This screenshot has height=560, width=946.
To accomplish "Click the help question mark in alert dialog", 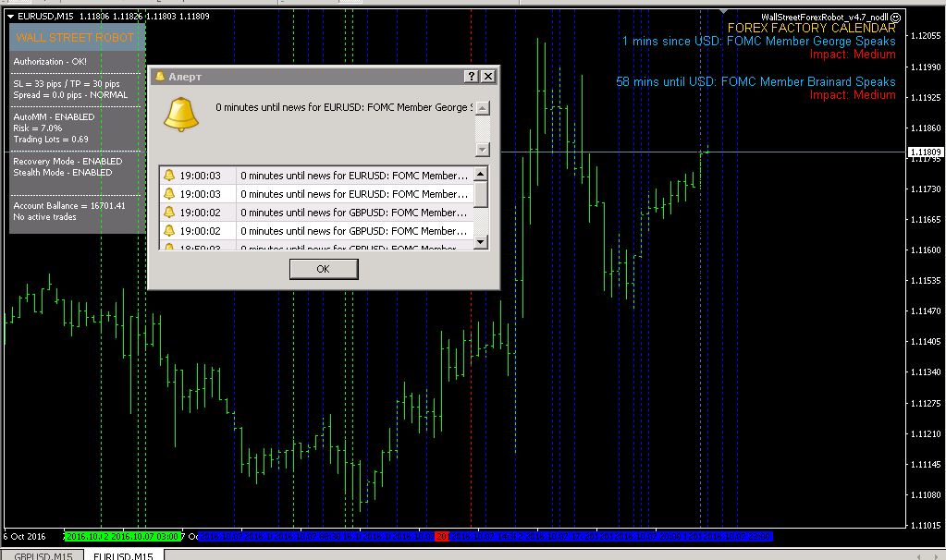I will [472, 76].
